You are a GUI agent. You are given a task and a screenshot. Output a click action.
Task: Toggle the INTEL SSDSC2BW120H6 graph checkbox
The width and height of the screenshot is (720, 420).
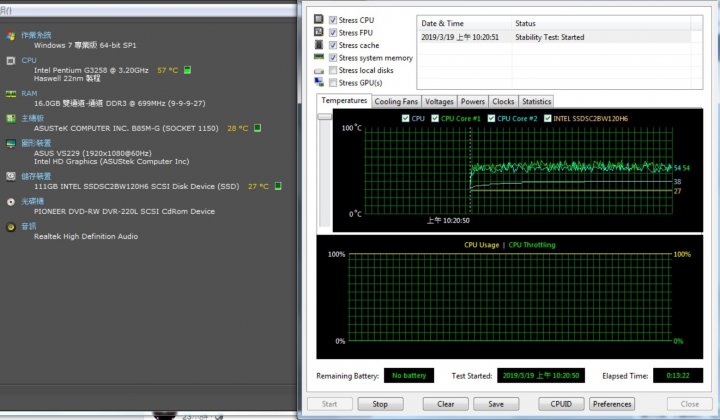pyautogui.click(x=547, y=118)
